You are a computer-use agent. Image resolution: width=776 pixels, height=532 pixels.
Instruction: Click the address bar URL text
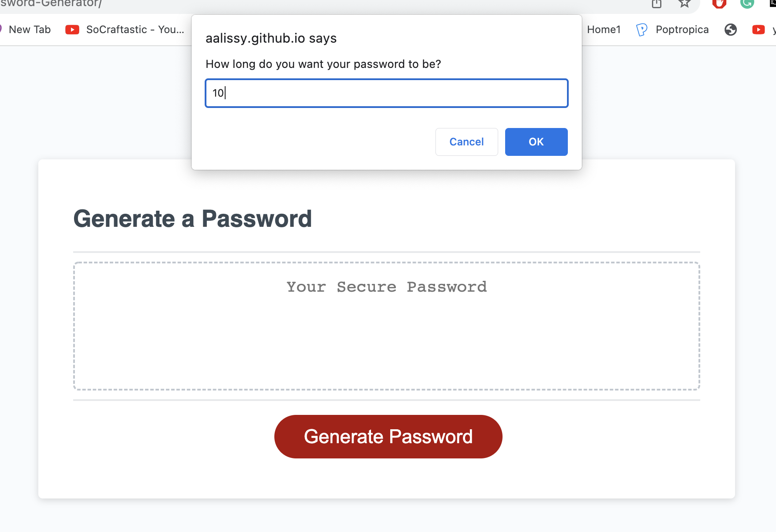tap(50, 4)
